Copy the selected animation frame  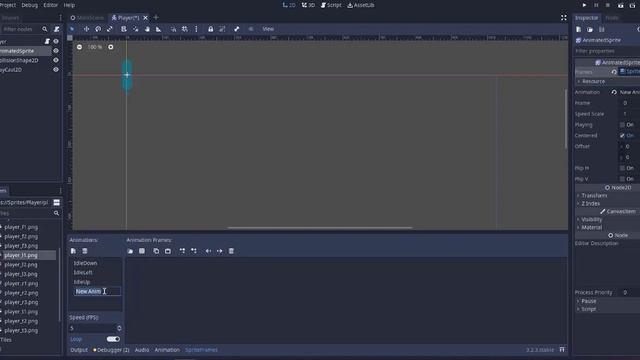(156, 251)
